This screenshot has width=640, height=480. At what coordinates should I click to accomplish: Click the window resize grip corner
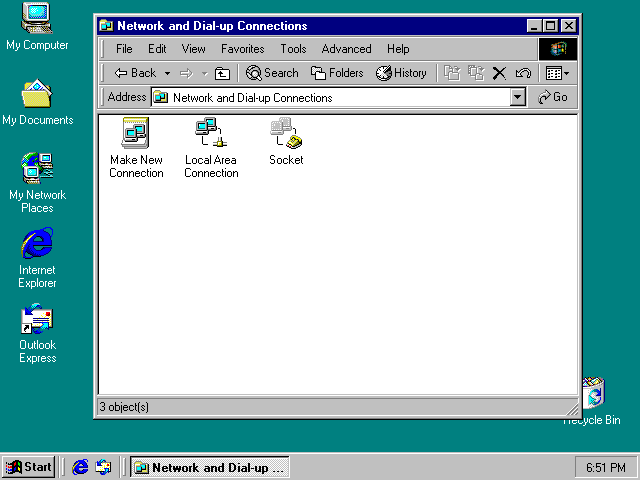click(x=573, y=409)
